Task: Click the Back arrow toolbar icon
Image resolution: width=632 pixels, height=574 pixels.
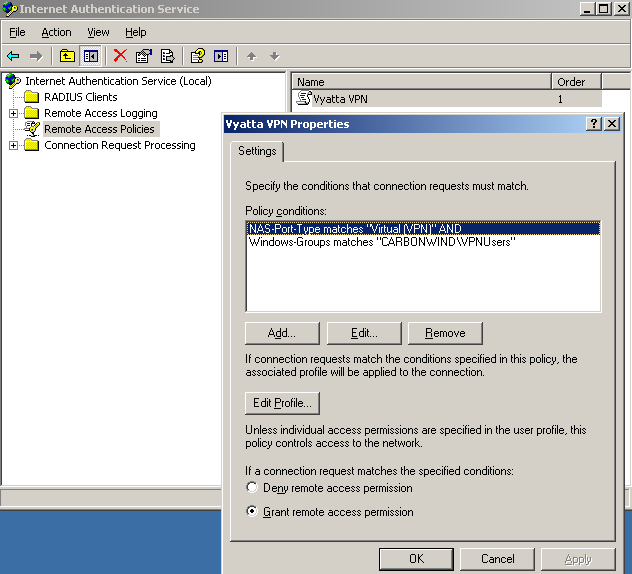Action: (13, 56)
